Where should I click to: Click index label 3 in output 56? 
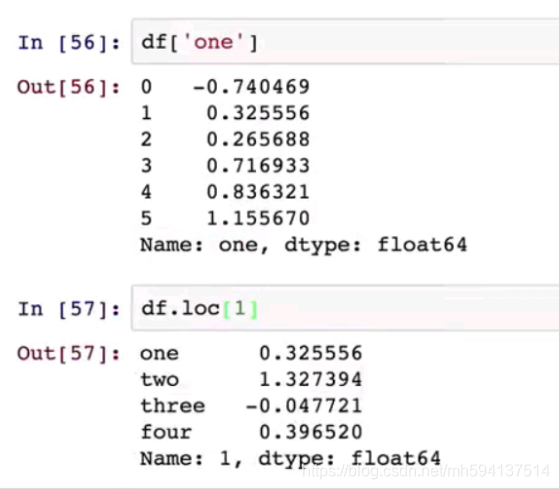click(x=146, y=165)
